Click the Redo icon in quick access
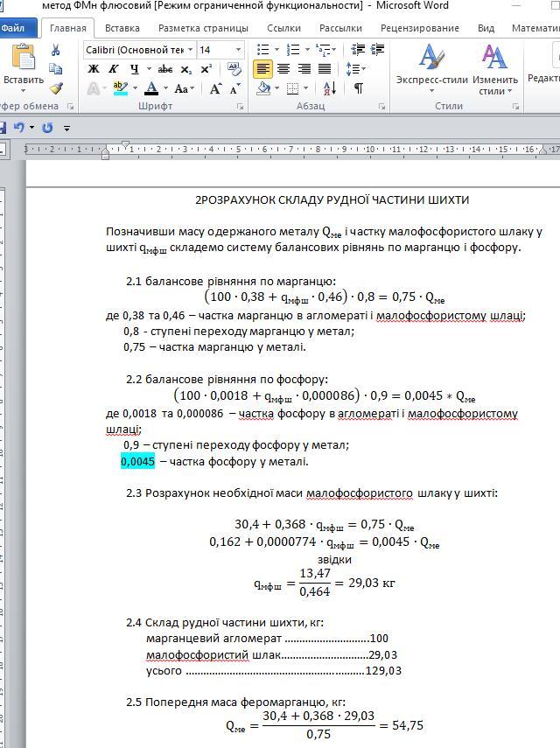This screenshot has height=748, width=560. tap(47, 128)
